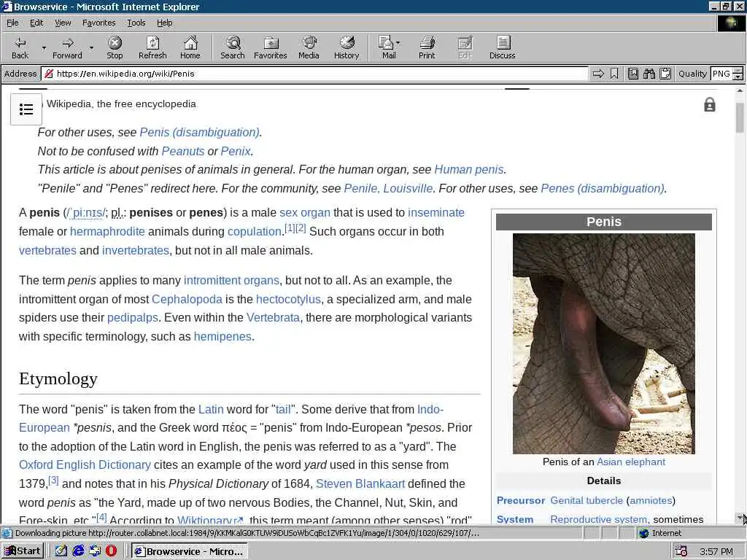Open the hermaphrodite link
747x560 pixels.
click(107, 231)
